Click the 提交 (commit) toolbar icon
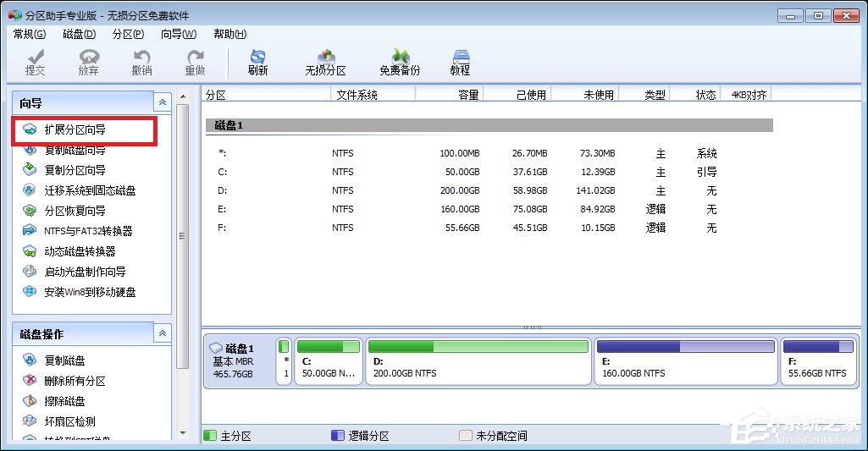This screenshot has height=451, width=868. pos(36,62)
